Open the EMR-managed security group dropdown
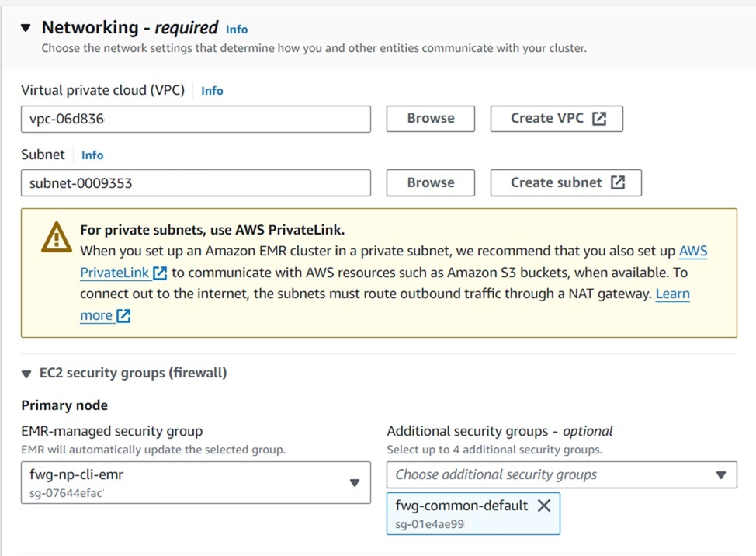 coord(354,482)
